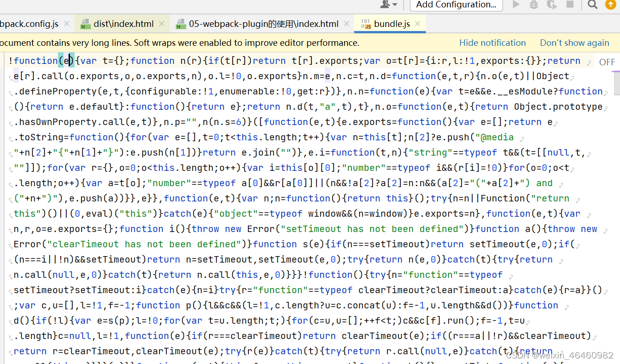Image resolution: width=620 pixels, height=364 pixels.
Task: Place cursor at !function(e) start
Action: [x=9, y=61]
